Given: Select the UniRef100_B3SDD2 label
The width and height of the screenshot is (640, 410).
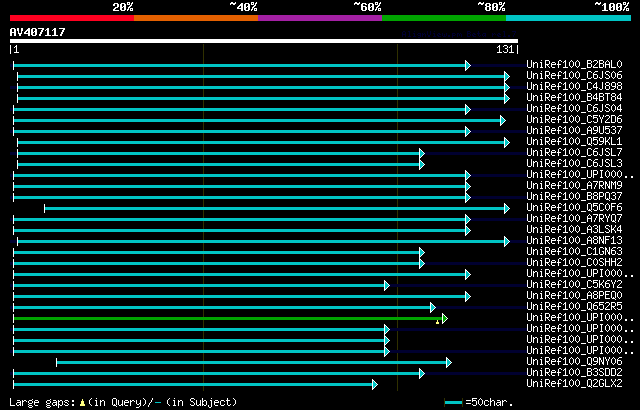Looking at the screenshot, I should coord(574,373).
